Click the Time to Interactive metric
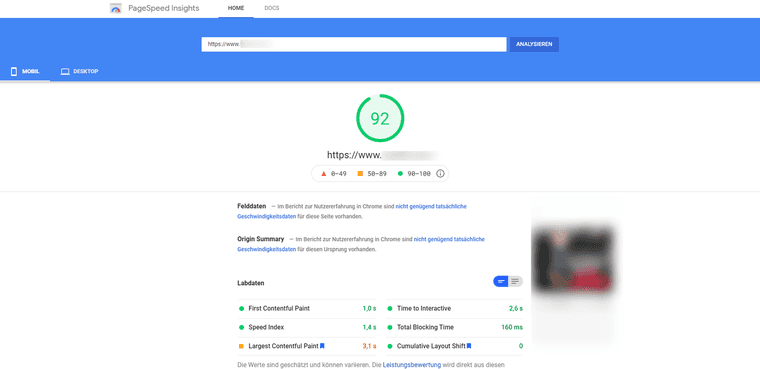Viewport: 760px width, 369px height. [455, 308]
